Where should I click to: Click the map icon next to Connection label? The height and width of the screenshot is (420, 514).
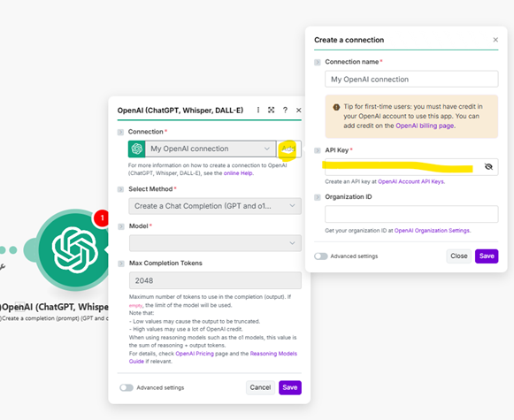[120, 132]
